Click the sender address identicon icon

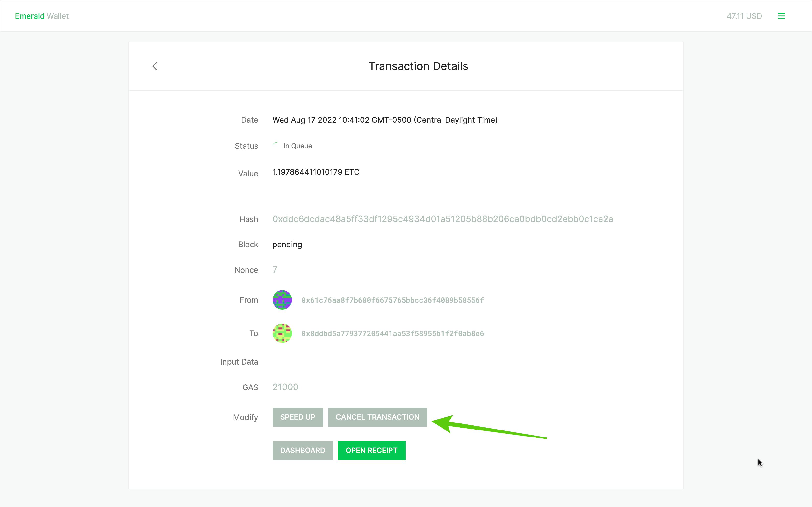pos(282,300)
